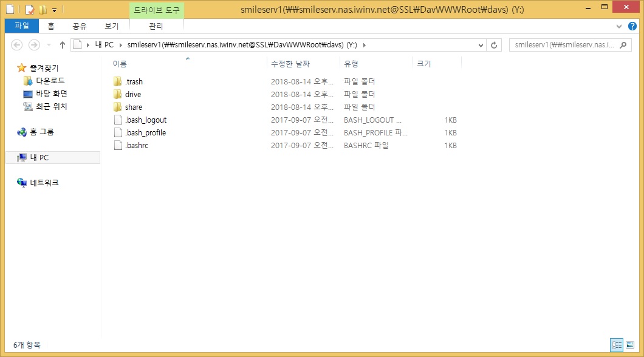The height and width of the screenshot is (357, 644).
Task: Select .bashrc file name
Action: tap(136, 145)
